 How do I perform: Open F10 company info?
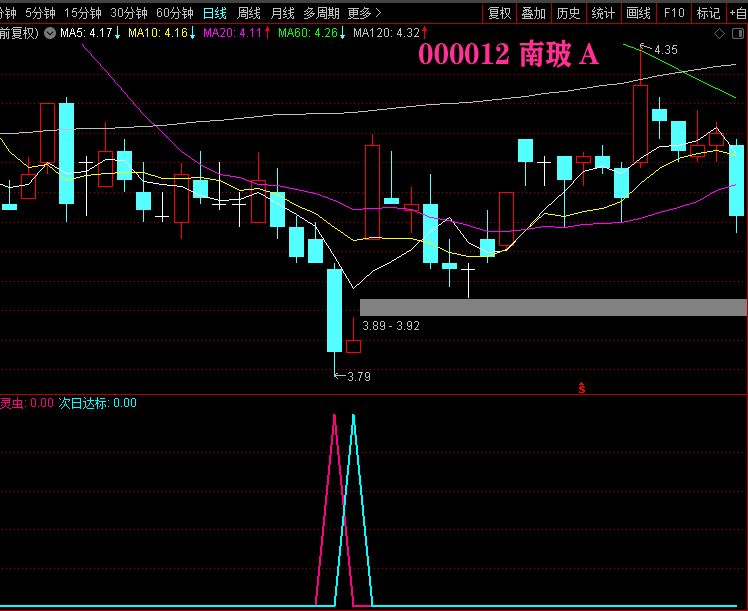pyautogui.click(x=674, y=13)
